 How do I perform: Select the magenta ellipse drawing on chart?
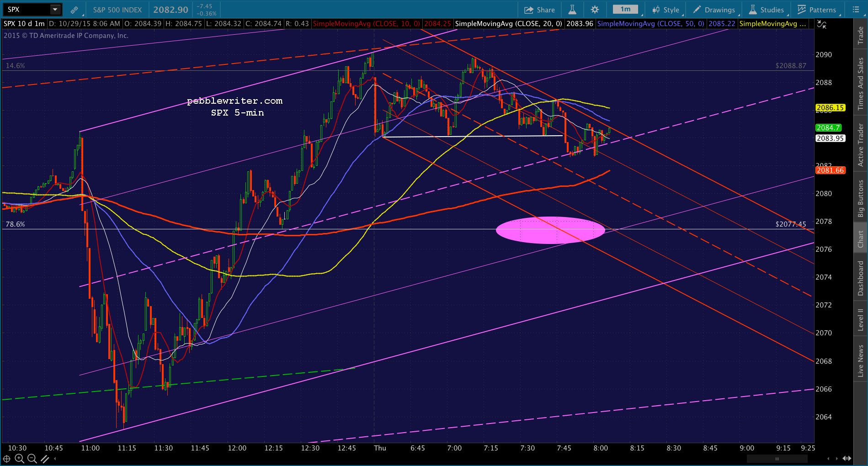point(550,230)
